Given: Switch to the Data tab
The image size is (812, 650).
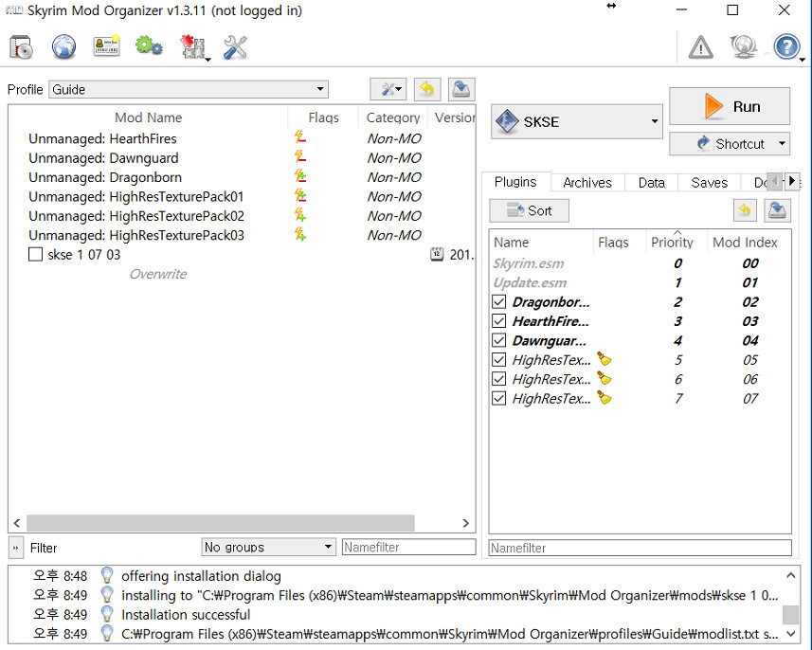Looking at the screenshot, I should click(652, 183).
